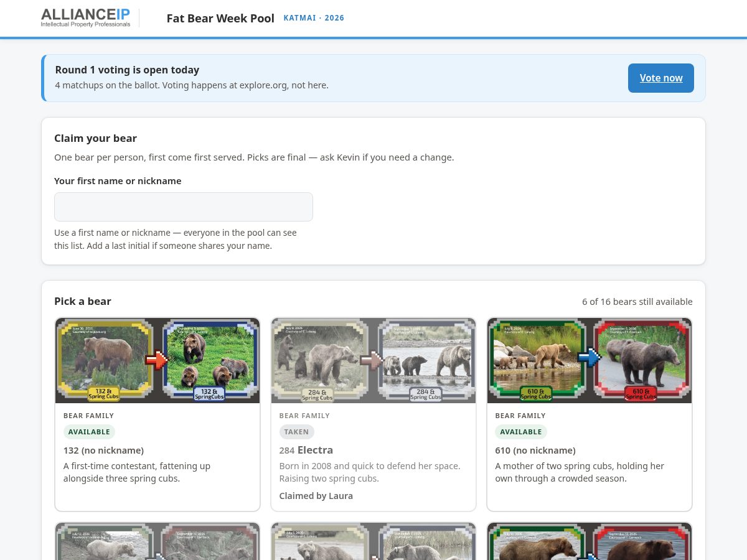
Task: Click the 'KATMAI · 2026' header label
Action: [x=314, y=18]
